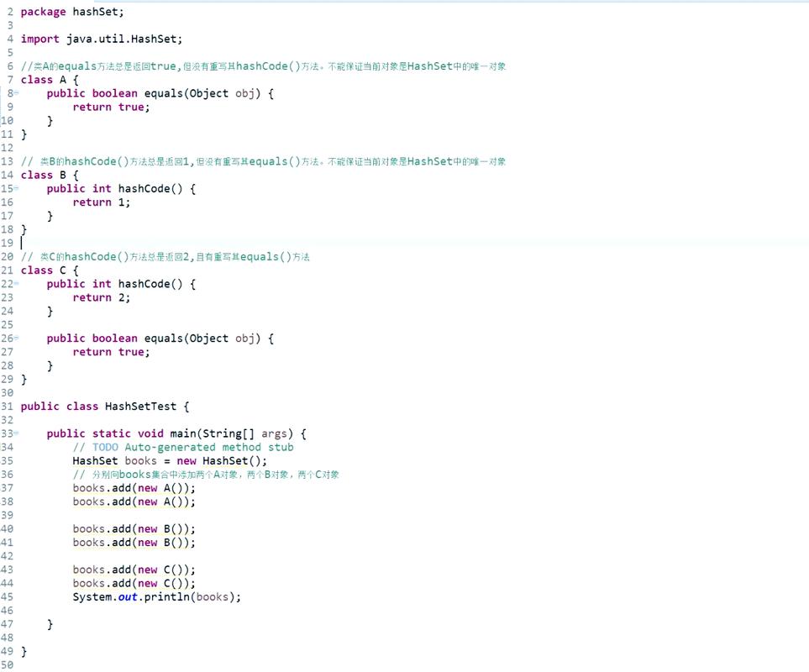Click the books comment on line 36
The image size is (809, 672).
(x=206, y=475)
